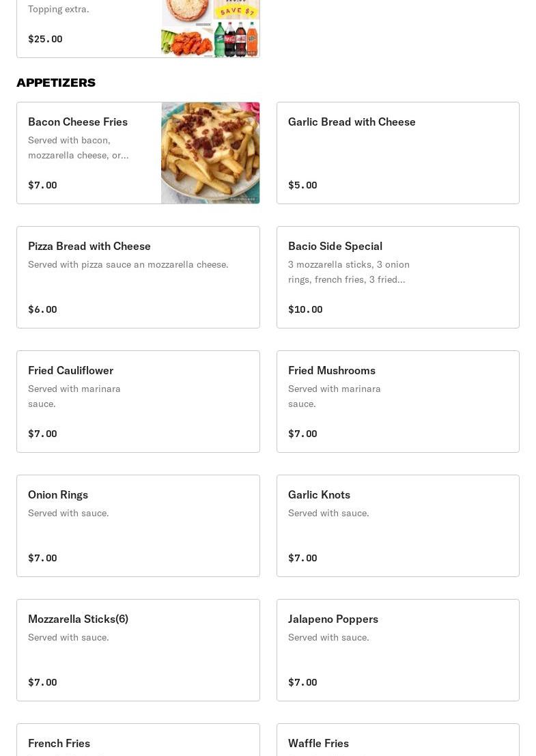536x756 pixels.
Task: Open Mozzarella Sticks(6) item details
Action: [x=139, y=650]
